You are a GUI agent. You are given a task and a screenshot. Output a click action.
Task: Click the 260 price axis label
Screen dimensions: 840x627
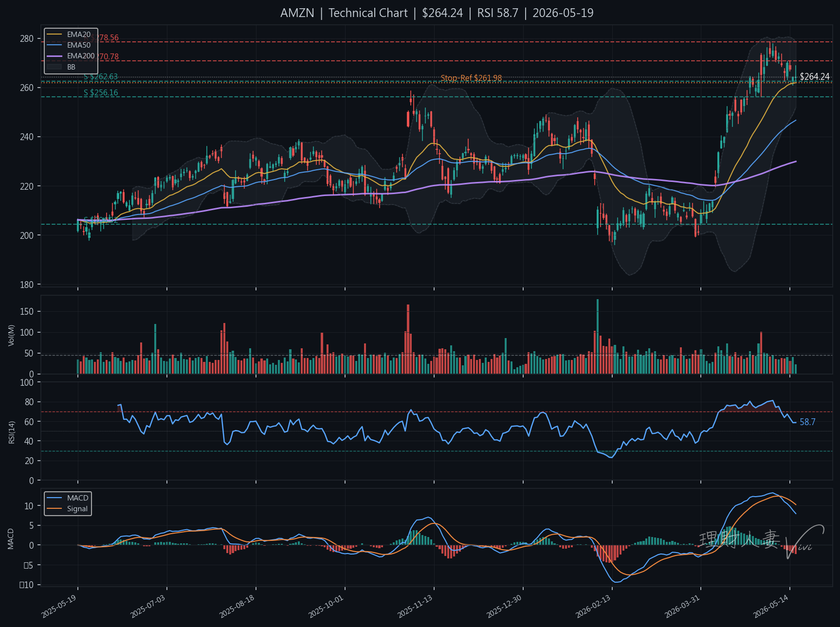(27, 88)
